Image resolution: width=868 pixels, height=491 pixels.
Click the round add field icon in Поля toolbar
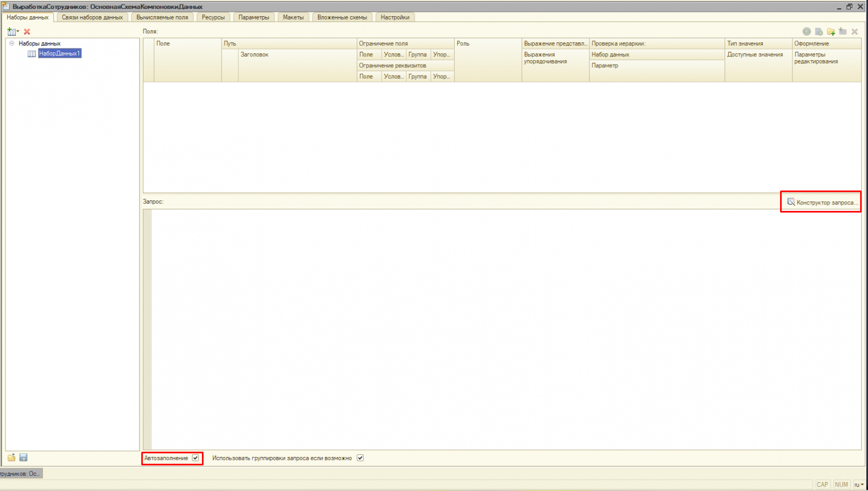[807, 32]
